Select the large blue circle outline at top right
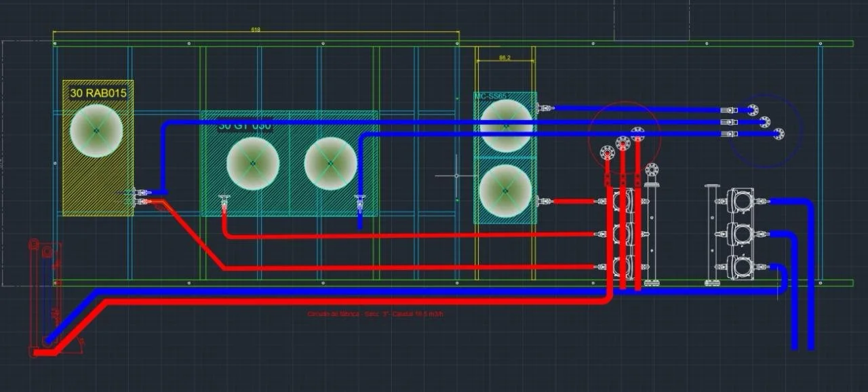This screenshot has width=868, height=392. (x=767, y=130)
